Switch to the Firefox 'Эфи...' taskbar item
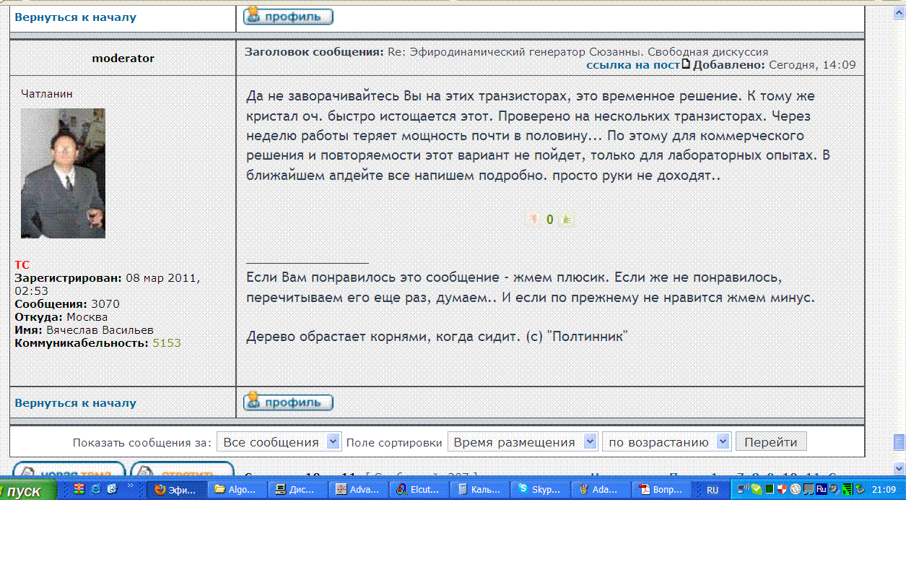Screen dimensions: 924x578 coord(175,490)
